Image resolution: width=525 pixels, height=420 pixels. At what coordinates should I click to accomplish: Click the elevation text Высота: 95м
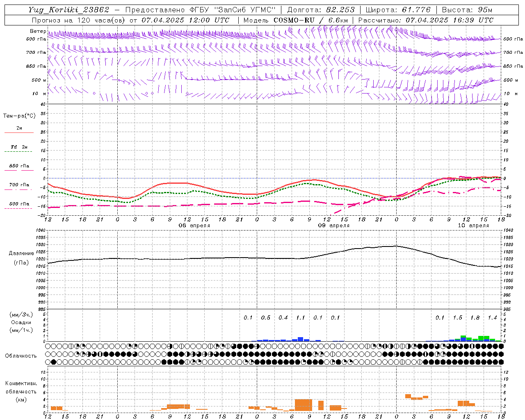click(x=467, y=10)
